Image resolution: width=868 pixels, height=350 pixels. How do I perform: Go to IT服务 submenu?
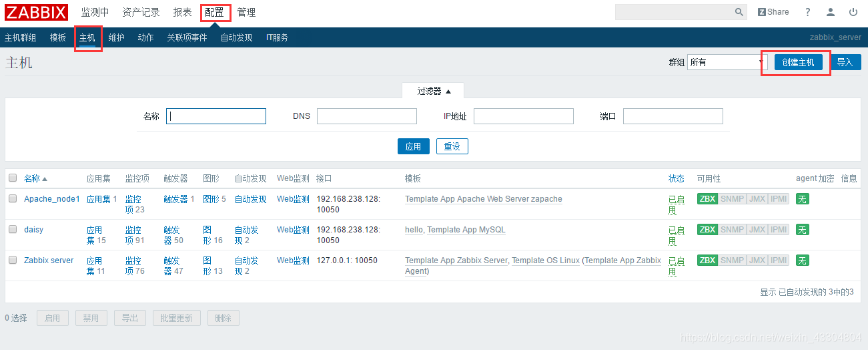point(277,37)
